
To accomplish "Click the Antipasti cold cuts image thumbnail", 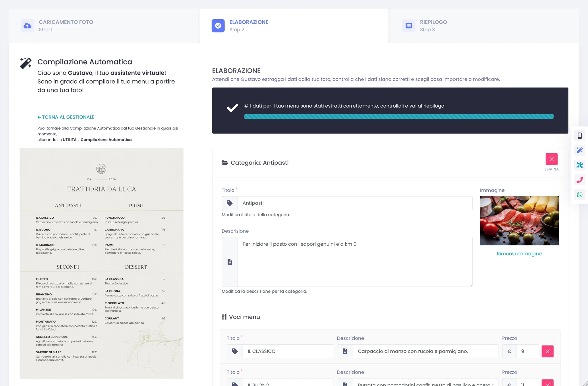I will tap(519, 221).
